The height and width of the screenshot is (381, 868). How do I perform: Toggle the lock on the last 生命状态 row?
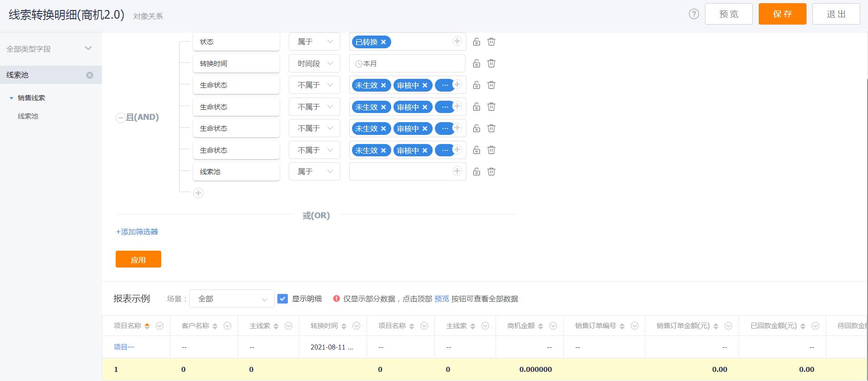pyautogui.click(x=476, y=150)
